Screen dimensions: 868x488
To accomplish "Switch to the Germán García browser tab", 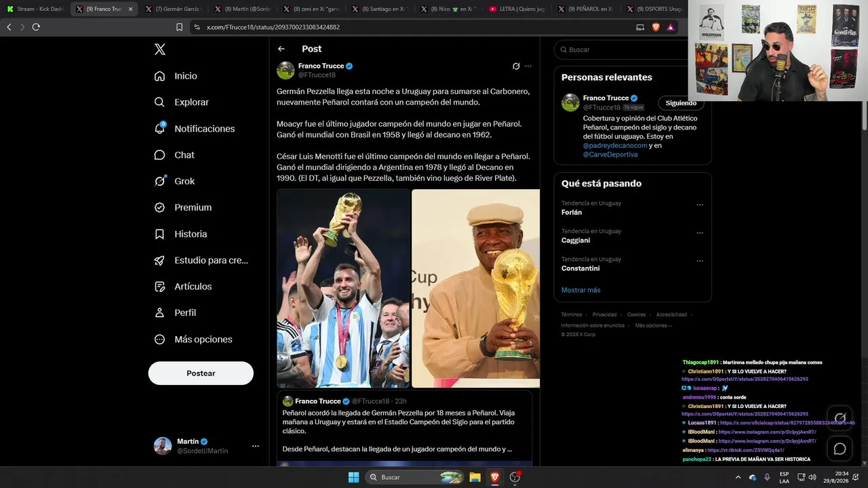I will click(x=172, y=9).
